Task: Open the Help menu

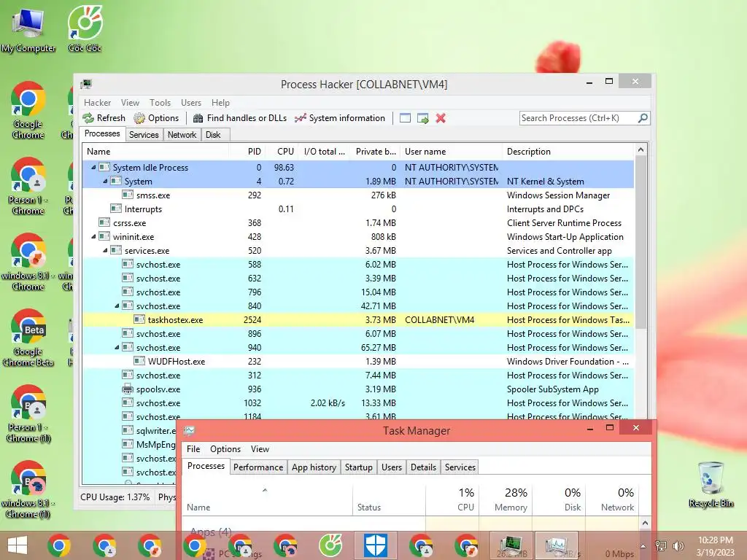Action: pos(220,102)
